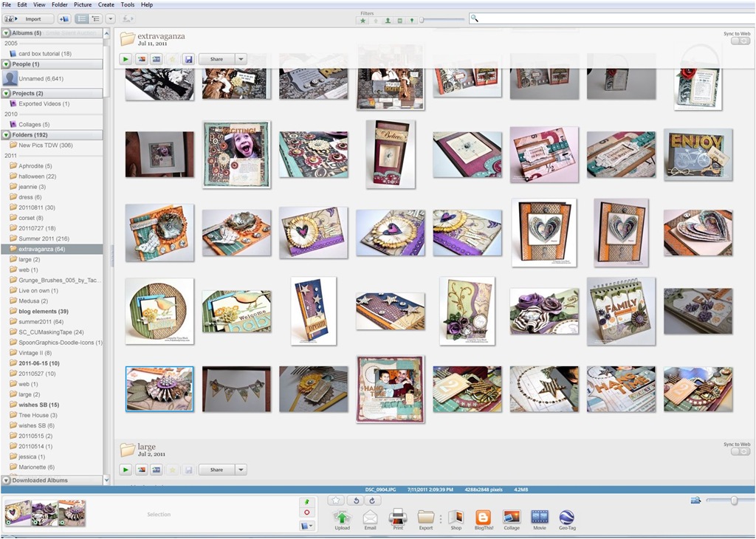Select the ENJOY bicycle card thumbnail

698,155
